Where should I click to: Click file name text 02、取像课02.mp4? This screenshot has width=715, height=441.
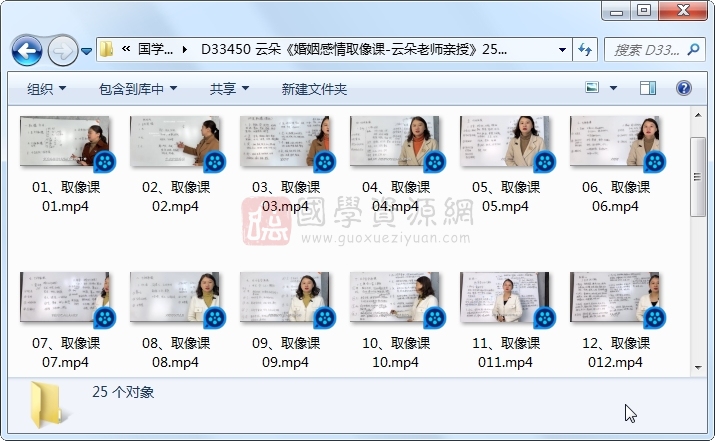pyautogui.click(x=176, y=197)
